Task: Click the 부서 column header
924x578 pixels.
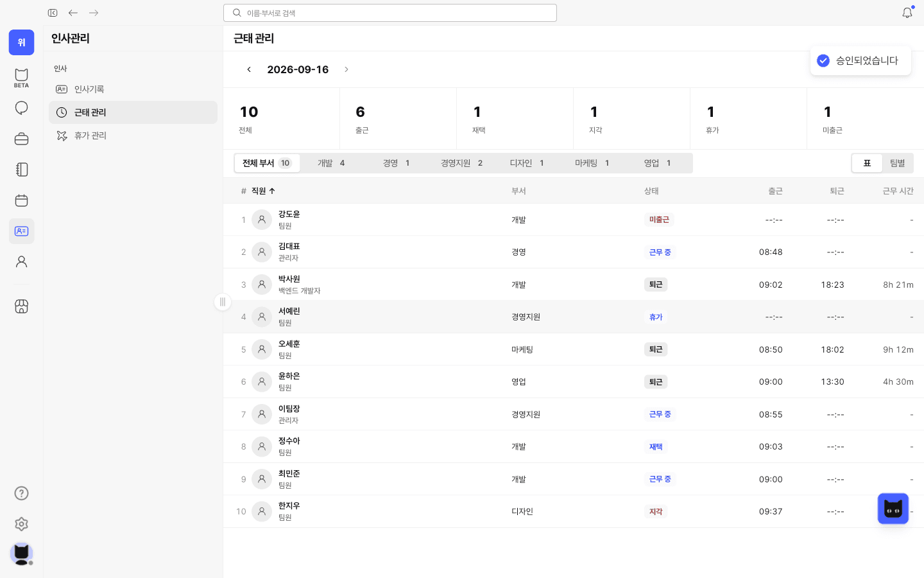Action: (x=518, y=191)
